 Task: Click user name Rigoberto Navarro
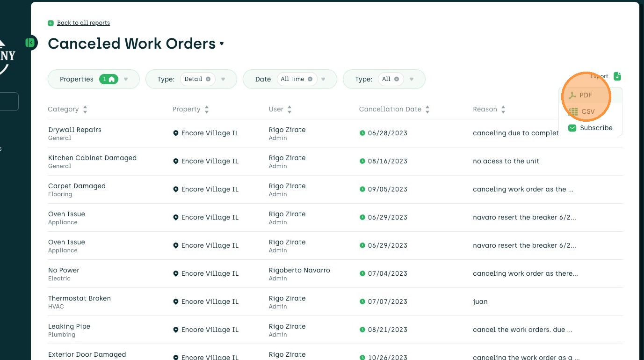tap(299, 270)
